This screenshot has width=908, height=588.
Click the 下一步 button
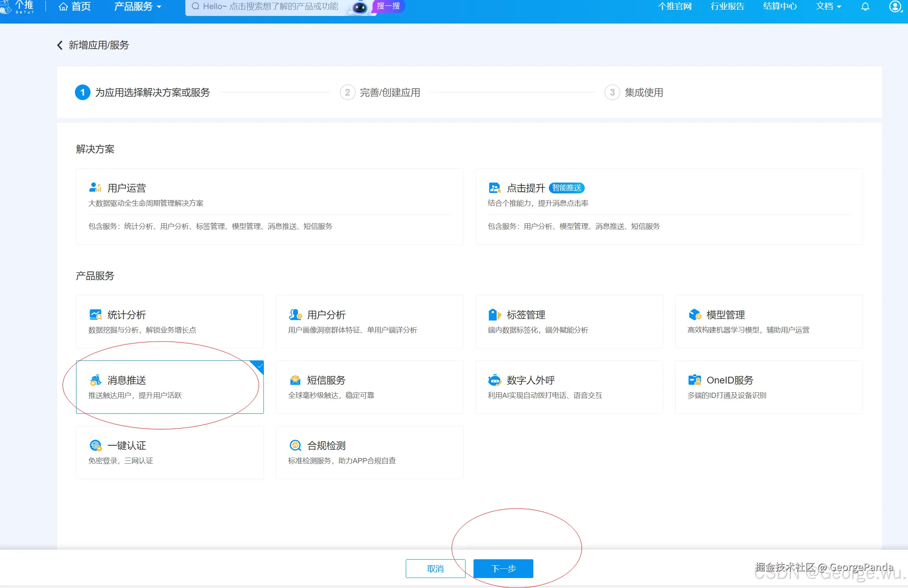pos(503,568)
